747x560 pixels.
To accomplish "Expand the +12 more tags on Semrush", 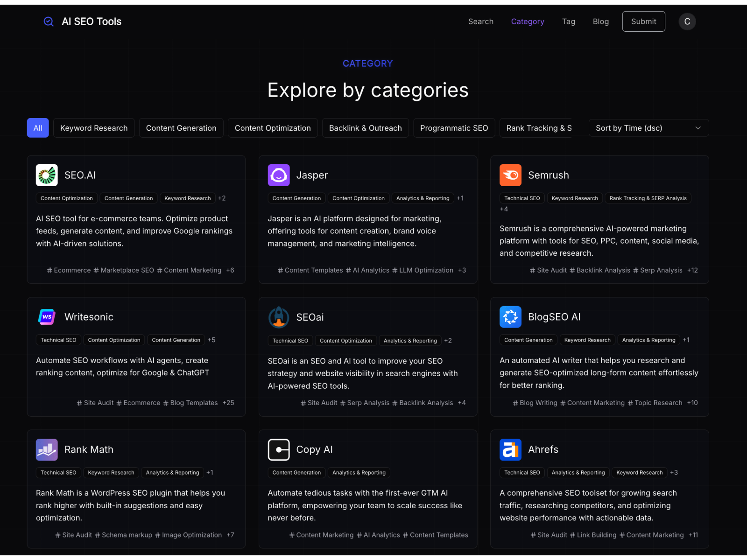I will (x=692, y=270).
